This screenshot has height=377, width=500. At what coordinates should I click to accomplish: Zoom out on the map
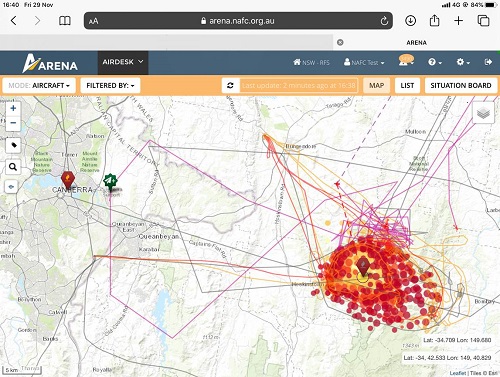coord(13,123)
